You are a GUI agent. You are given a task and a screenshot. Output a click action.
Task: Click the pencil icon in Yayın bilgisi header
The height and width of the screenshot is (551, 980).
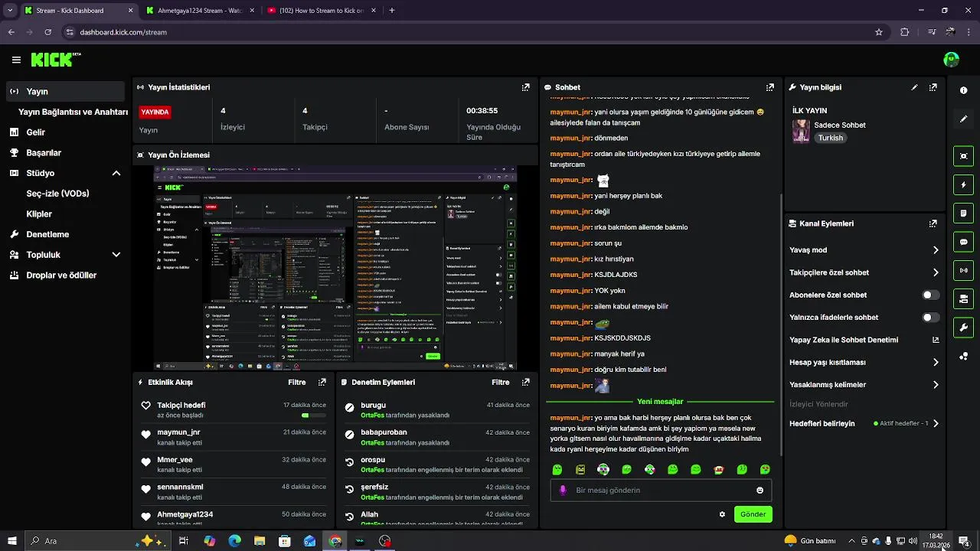tap(914, 87)
